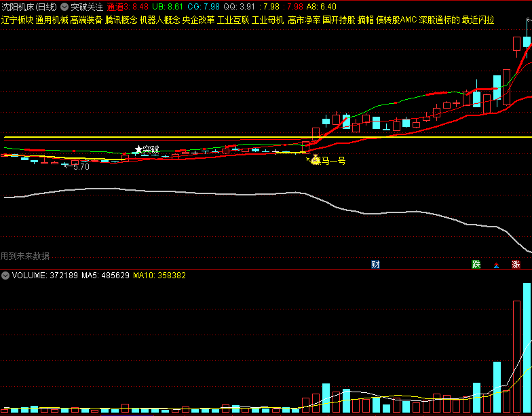
Task: Click the 突破关注 indicator name
Action: pos(87,7)
